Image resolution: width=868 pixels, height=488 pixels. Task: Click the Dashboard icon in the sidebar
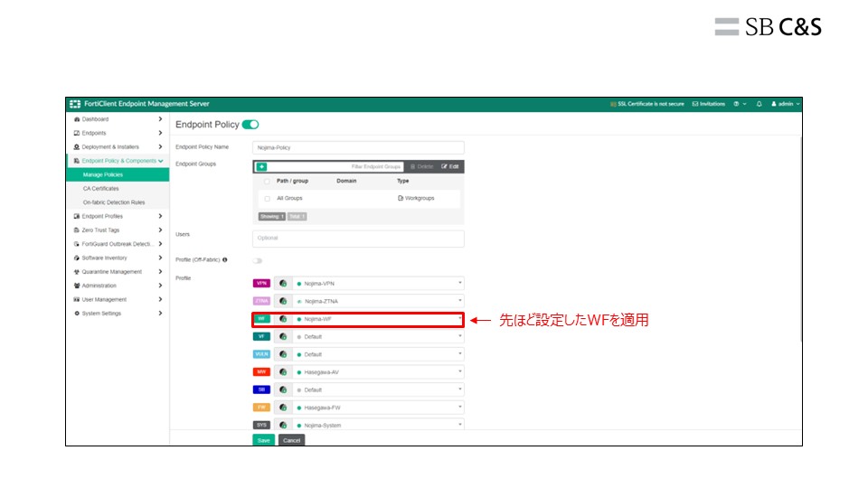[77, 119]
